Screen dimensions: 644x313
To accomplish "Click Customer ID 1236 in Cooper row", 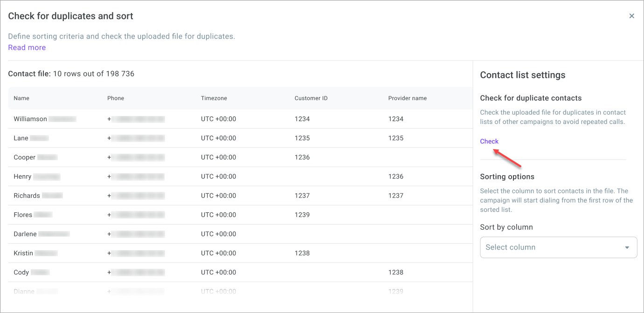I will 302,157.
